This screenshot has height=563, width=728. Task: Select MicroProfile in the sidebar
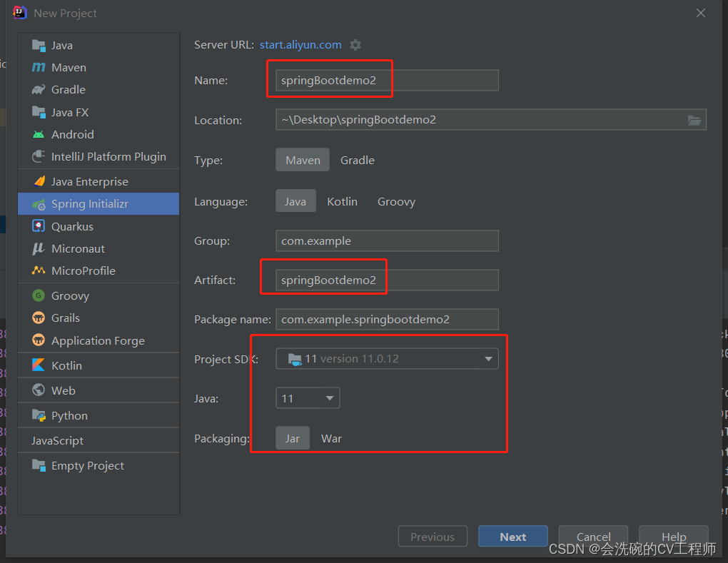[98, 270]
